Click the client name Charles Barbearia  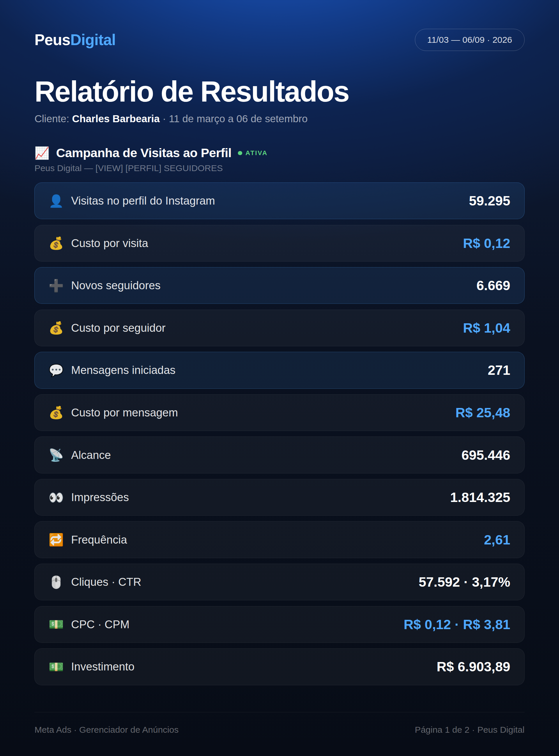click(x=116, y=119)
